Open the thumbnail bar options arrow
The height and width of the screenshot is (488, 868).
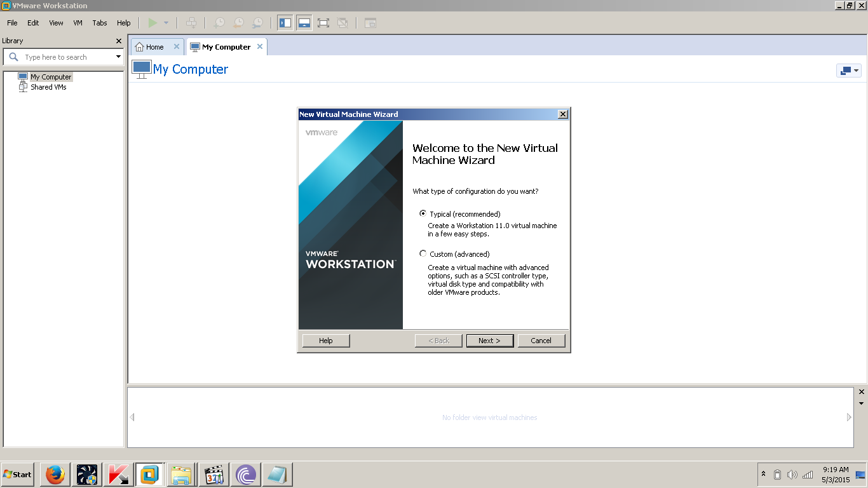tap(862, 403)
